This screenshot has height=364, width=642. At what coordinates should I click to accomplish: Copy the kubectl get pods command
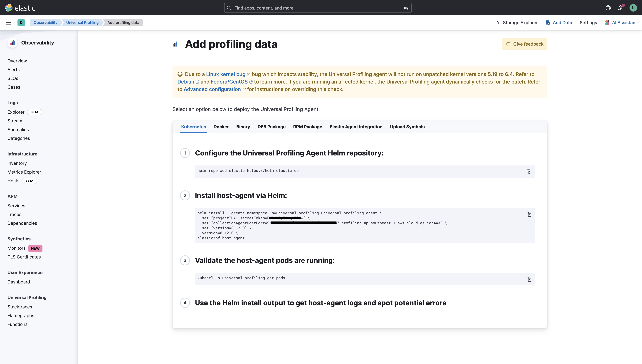click(529, 279)
